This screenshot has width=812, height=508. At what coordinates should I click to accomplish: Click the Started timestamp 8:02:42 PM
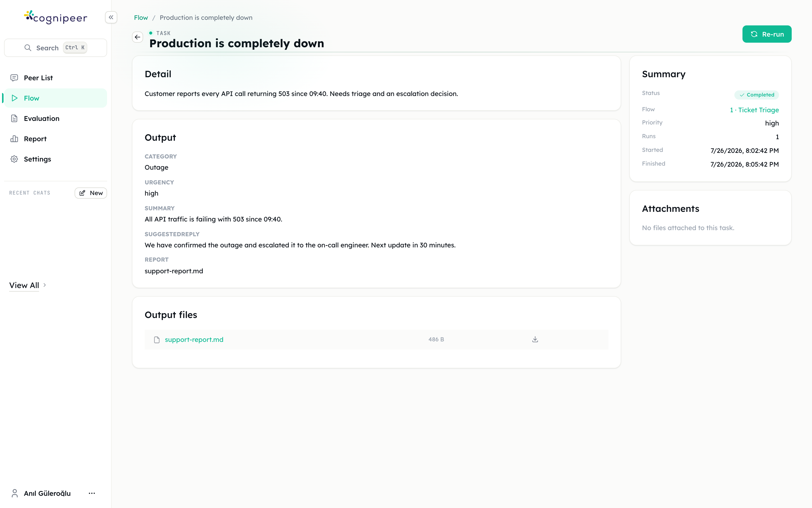pyautogui.click(x=745, y=151)
